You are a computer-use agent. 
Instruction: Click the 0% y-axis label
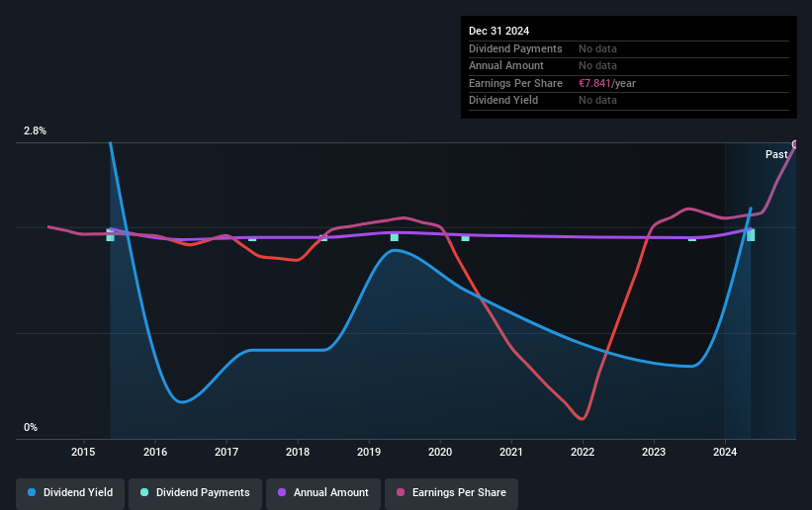pos(31,428)
